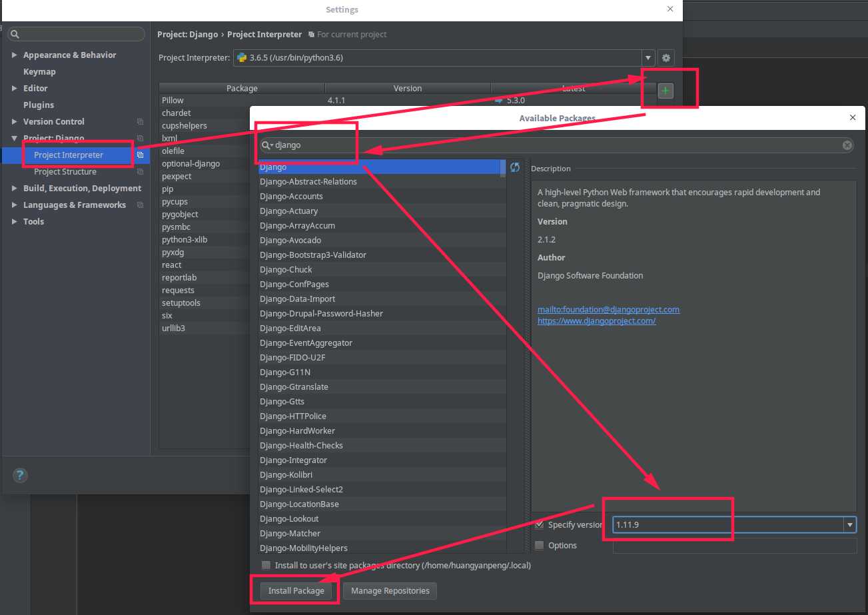The height and width of the screenshot is (615, 868).
Task: Open the https://www.djangoproject.com/ link
Action: tap(597, 321)
